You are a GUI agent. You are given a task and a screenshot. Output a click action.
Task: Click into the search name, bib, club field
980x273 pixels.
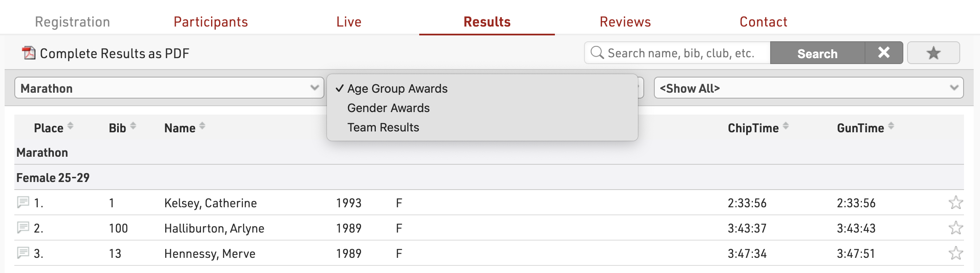point(680,53)
